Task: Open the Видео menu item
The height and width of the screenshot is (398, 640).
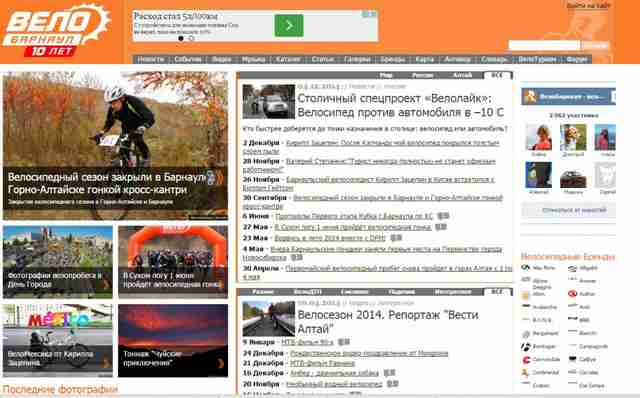Action: (x=222, y=59)
